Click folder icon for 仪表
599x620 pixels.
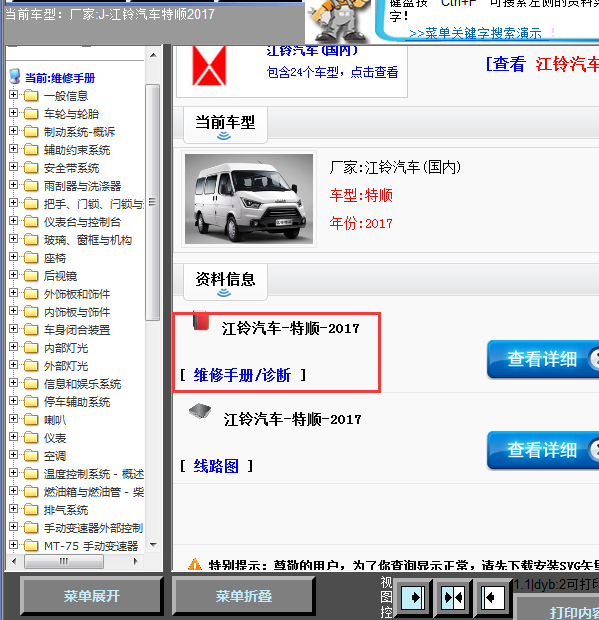[x=31, y=438]
